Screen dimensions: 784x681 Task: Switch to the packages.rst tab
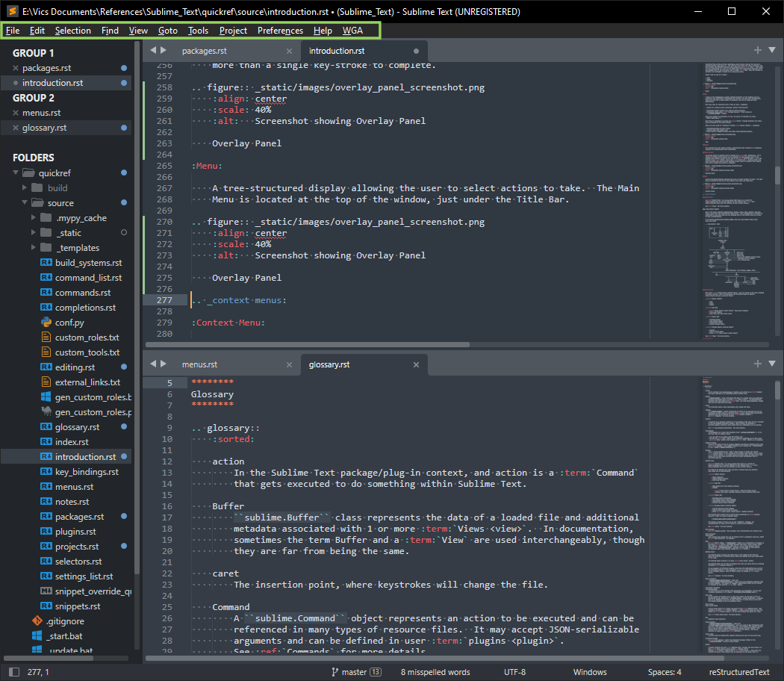(204, 51)
